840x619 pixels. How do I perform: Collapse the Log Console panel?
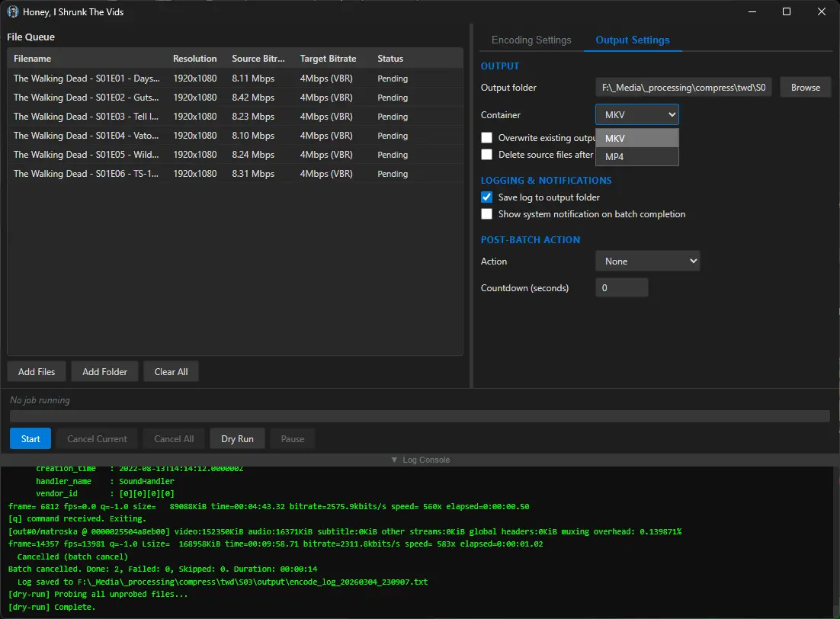pos(420,460)
